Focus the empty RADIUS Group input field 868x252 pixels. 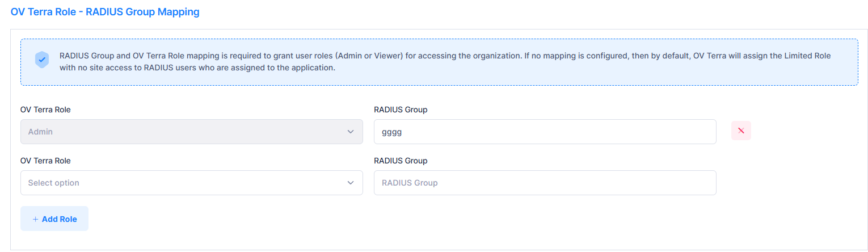click(545, 183)
